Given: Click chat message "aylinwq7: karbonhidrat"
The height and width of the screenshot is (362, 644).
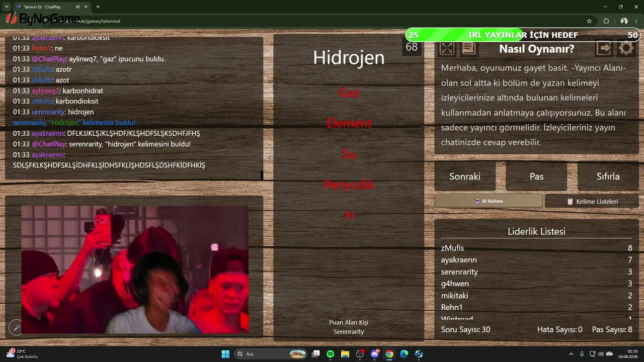Looking at the screenshot, I should coord(58,90).
